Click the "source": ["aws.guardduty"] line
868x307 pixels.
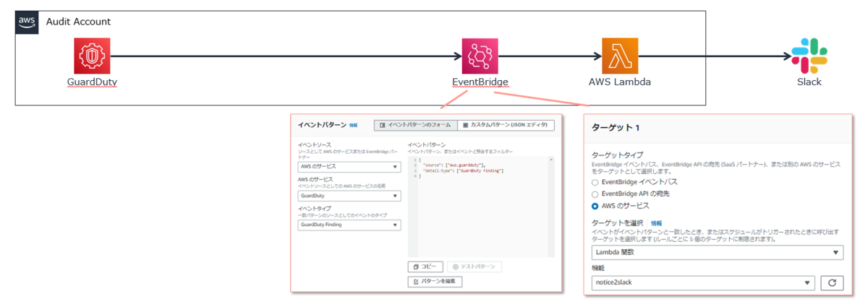coord(454,165)
